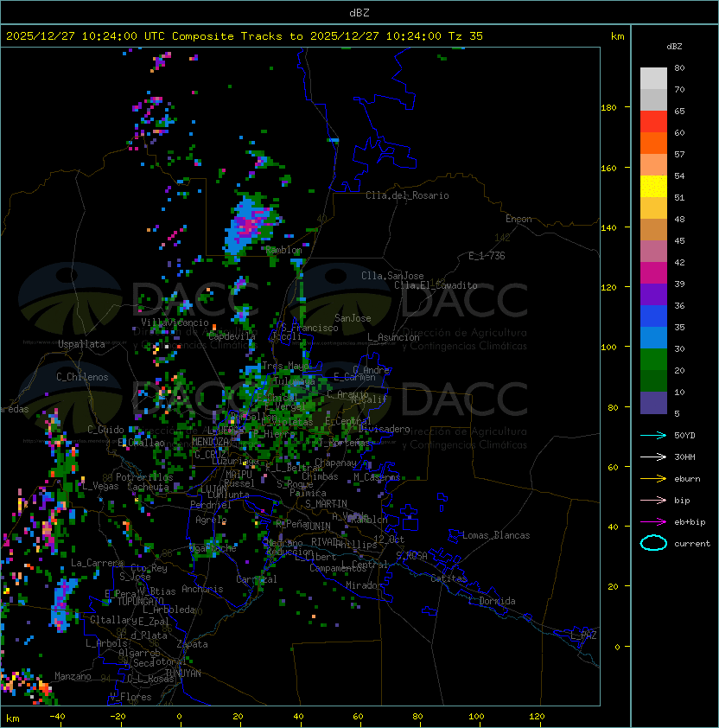Click the Lomas_Blancas label
Viewport: 719px width, 728px height.
coord(496,535)
